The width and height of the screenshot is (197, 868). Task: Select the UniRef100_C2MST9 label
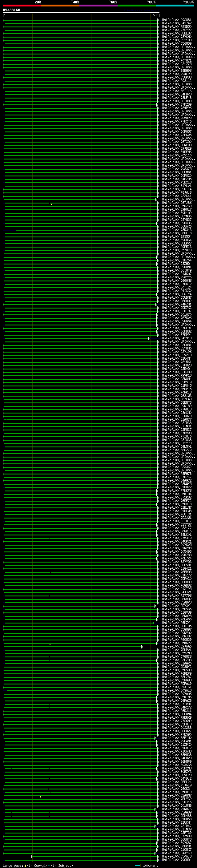pyautogui.click(x=176, y=382)
